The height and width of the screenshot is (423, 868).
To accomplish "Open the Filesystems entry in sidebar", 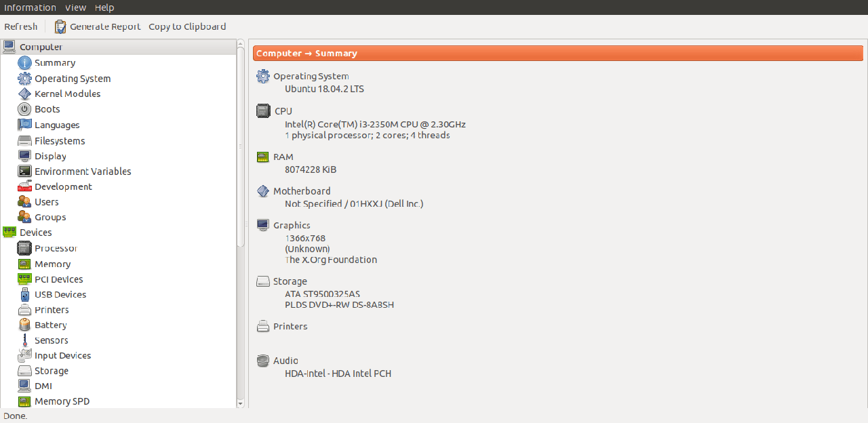I will pyautogui.click(x=60, y=141).
